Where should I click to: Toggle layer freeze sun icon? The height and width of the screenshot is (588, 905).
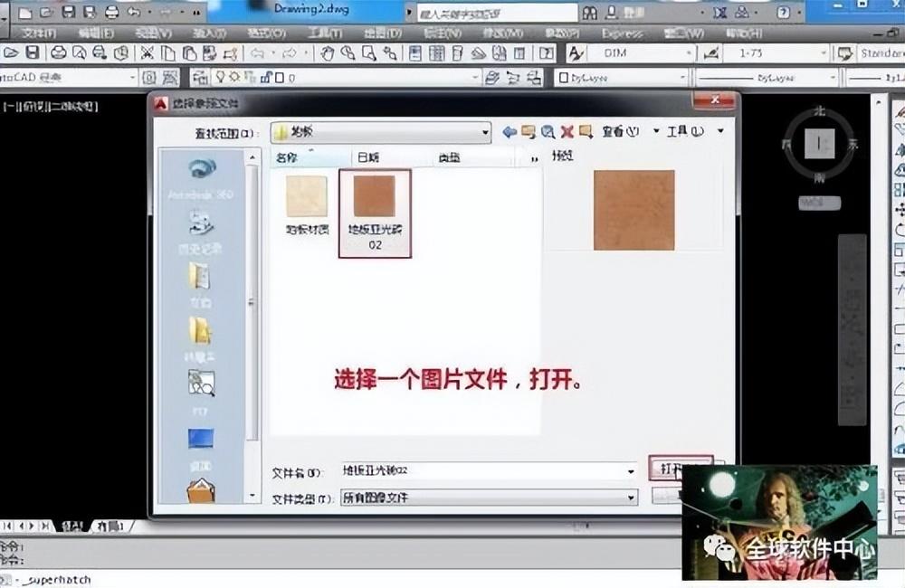click(234, 77)
